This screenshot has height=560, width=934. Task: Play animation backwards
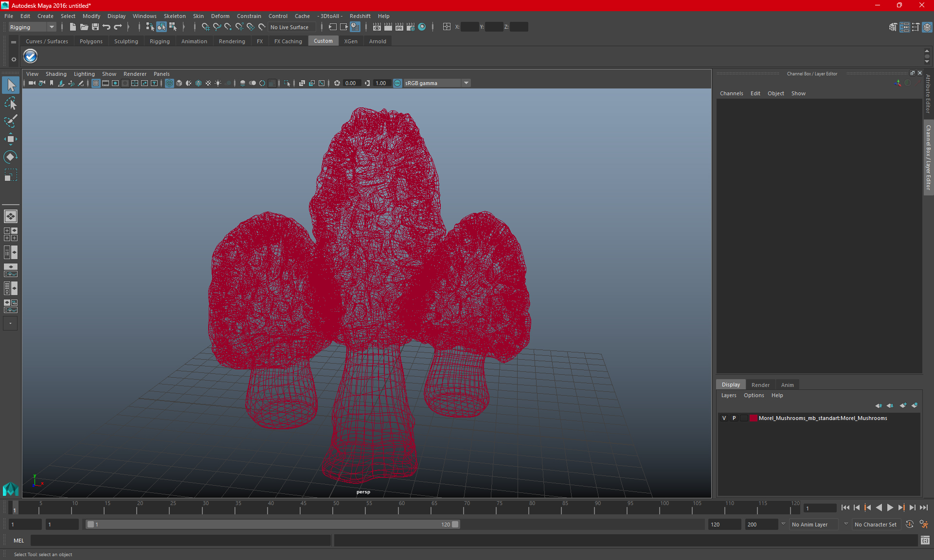(x=879, y=507)
